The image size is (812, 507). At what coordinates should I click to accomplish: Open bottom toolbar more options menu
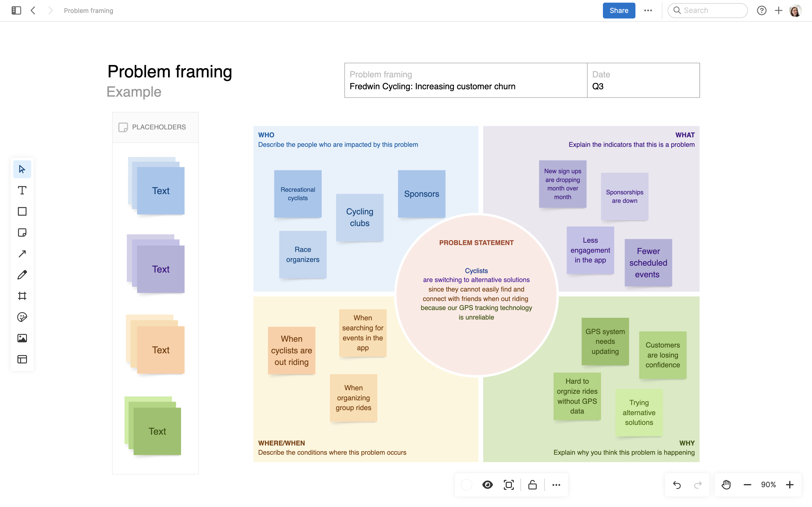(x=556, y=485)
